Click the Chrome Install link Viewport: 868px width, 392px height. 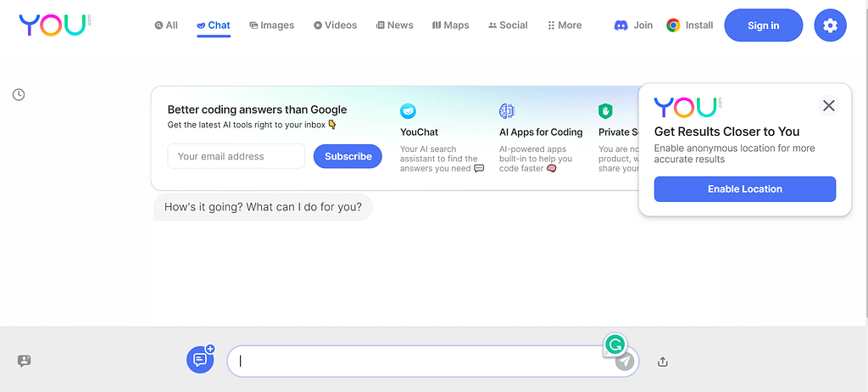(x=690, y=25)
